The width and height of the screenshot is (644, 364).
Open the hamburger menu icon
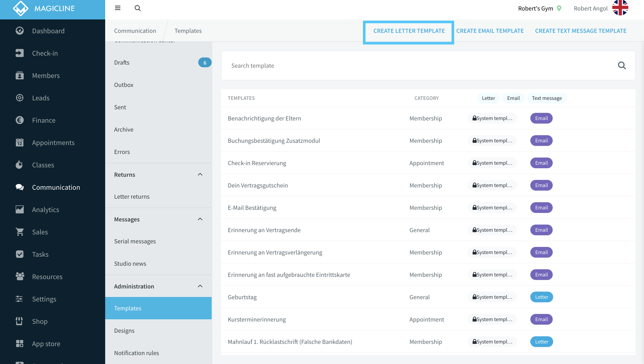click(118, 8)
